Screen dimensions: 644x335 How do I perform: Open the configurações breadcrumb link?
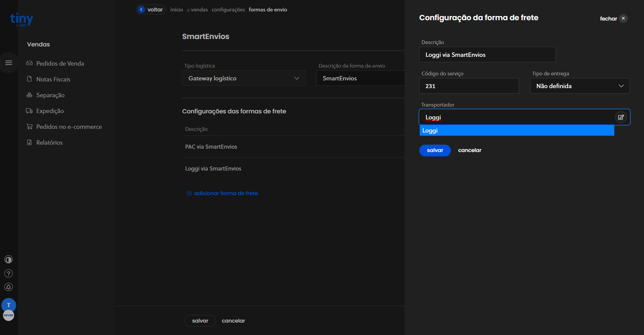(x=228, y=9)
